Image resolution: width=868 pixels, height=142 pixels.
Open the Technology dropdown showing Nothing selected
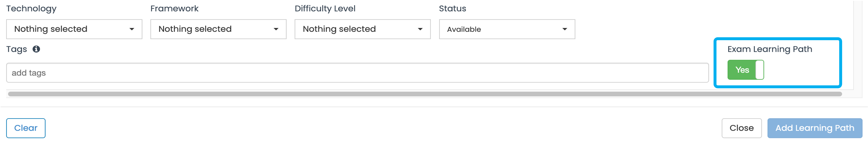point(74,29)
